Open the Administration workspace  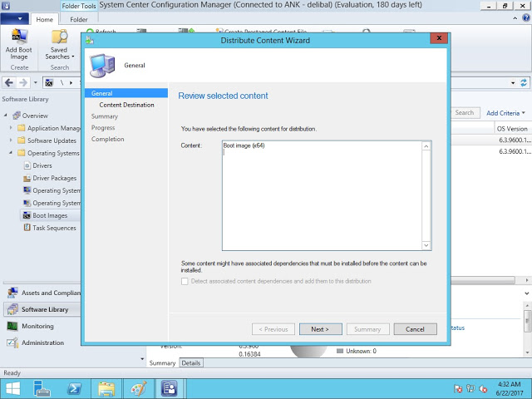click(x=42, y=342)
